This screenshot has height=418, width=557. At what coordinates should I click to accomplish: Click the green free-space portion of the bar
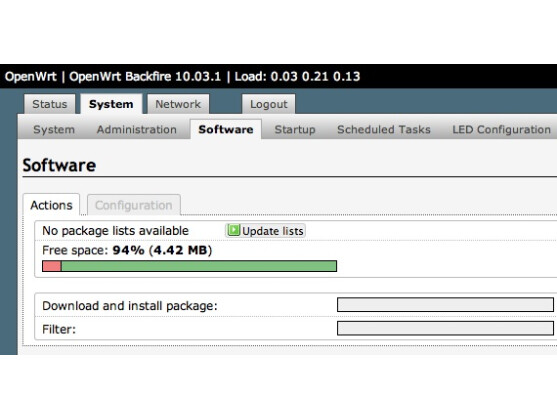pos(199,266)
